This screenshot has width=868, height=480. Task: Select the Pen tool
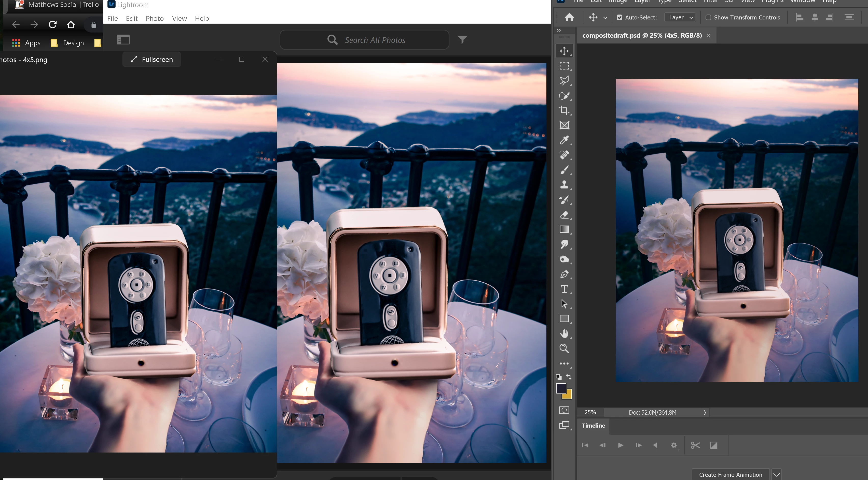pyautogui.click(x=564, y=274)
